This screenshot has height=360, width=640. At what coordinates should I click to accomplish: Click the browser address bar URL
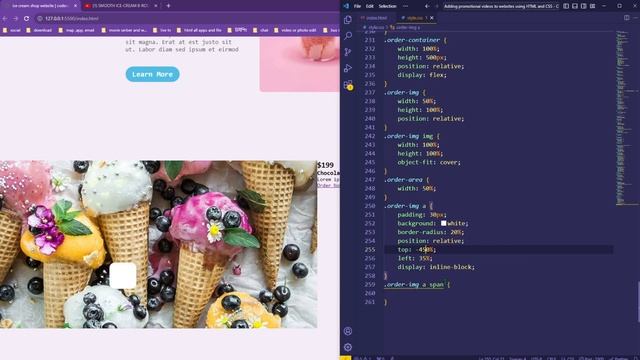pyautogui.click(x=71, y=18)
